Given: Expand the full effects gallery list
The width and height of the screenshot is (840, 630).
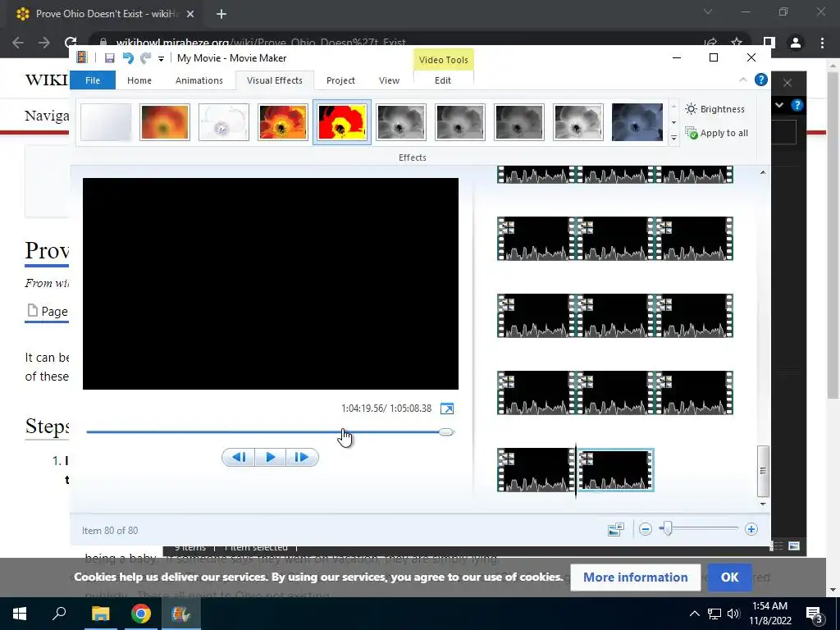Looking at the screenshot, I should pos(674,138).
